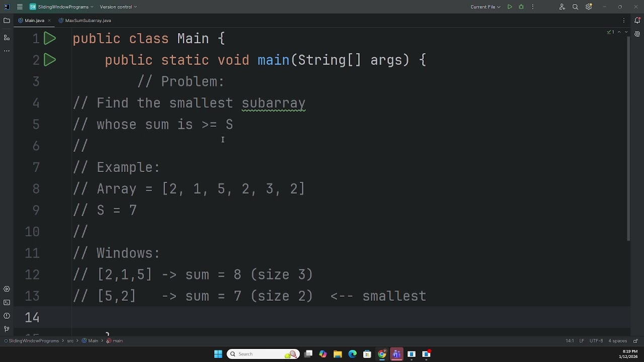
Task: Open Microsoft Store from taskbar
Action: pos(367,354)
